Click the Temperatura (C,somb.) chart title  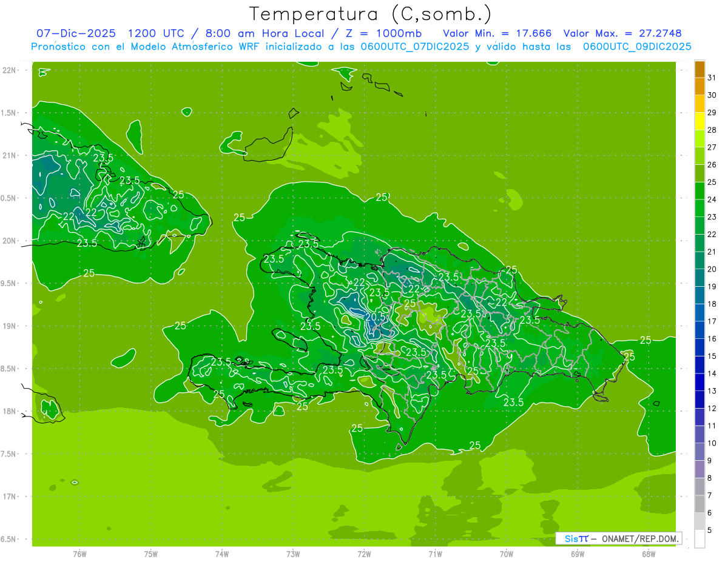(370, 13)
